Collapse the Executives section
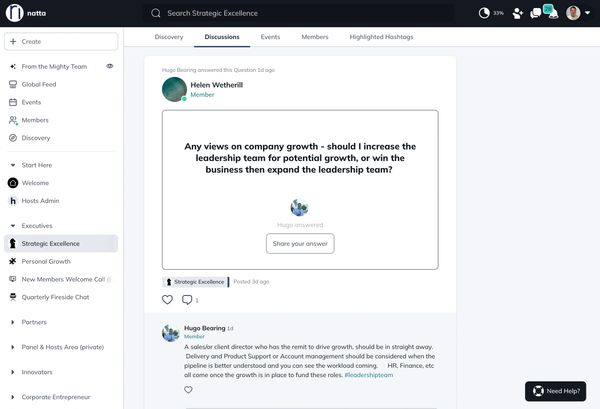This screenshot has width=600, height=409. 12,226
